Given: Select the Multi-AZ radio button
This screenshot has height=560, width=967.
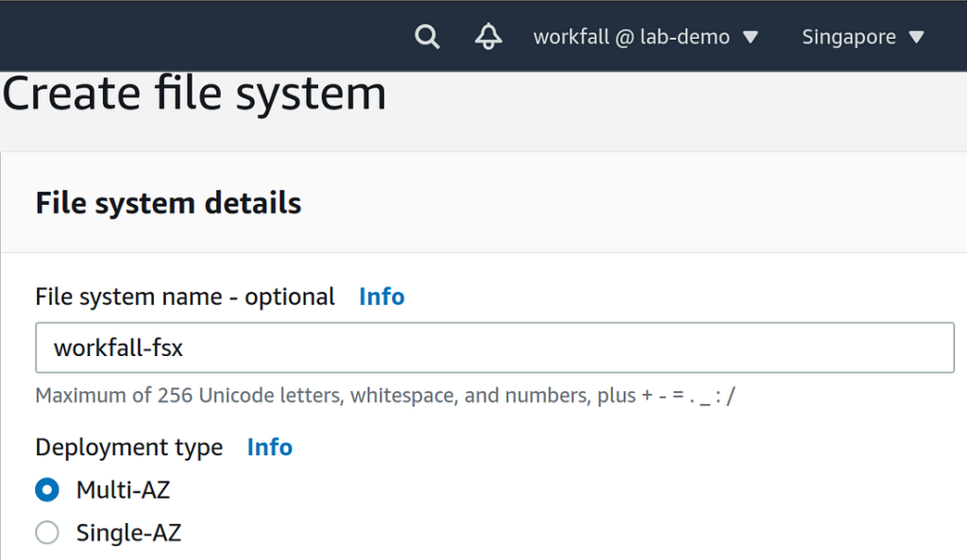Looking at the screenshot, I should [x=47, y=490].
